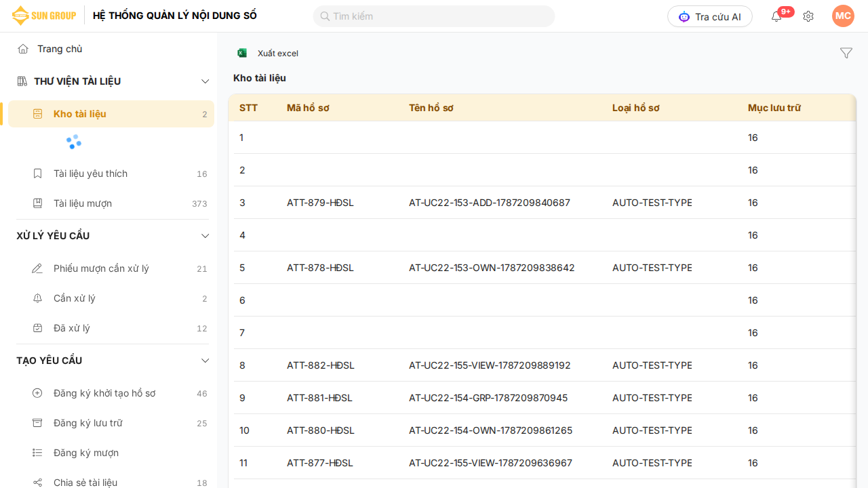Click AUTO-TEST-TYPE in row 3
The height and width of the screenshot is (488, 868).
click(652, 203)
